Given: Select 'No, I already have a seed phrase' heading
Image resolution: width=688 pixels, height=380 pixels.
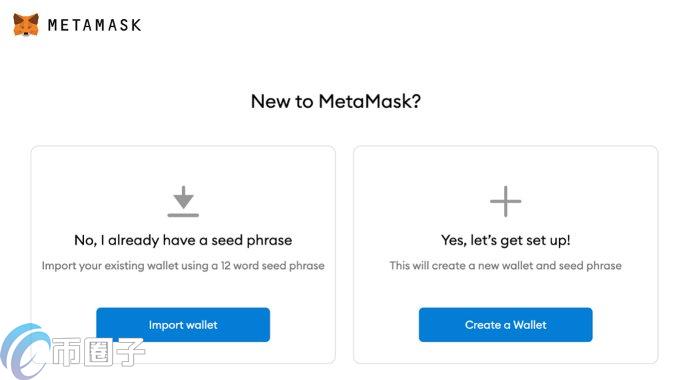Looking at the screenshot, I should pyautogui.click(x=183, y=240).
